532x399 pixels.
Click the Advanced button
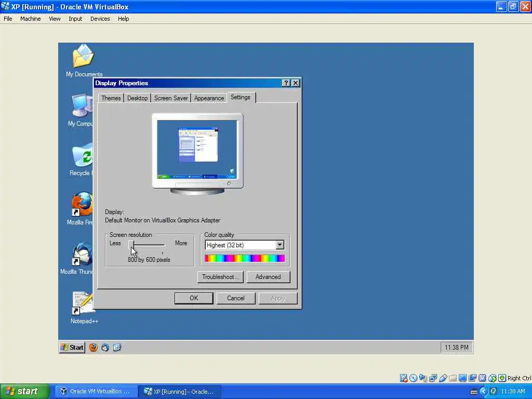(x=268, y=277)
